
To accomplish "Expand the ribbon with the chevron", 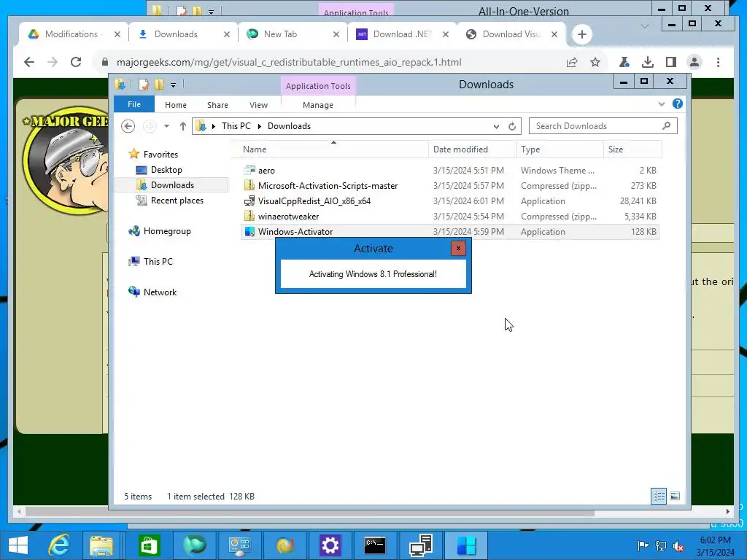I will tap(661, 104).
